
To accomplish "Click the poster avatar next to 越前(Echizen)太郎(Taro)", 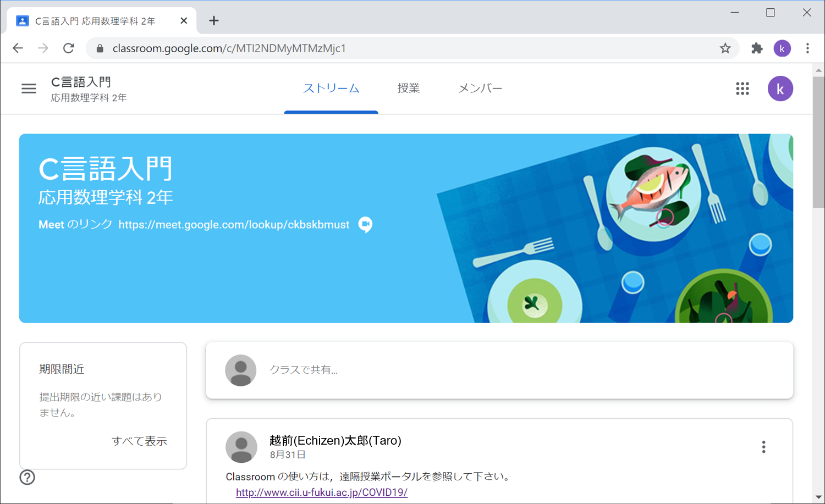I will [241, 447].
